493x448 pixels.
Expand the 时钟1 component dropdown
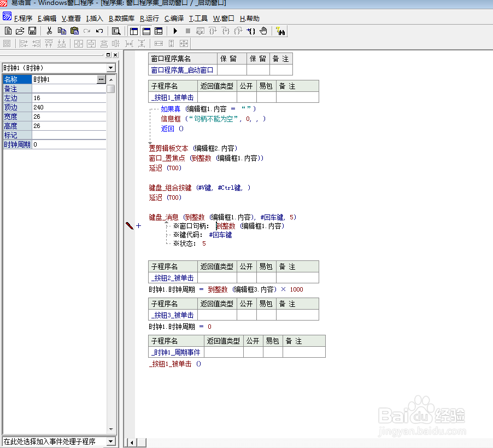click(110, 68)
